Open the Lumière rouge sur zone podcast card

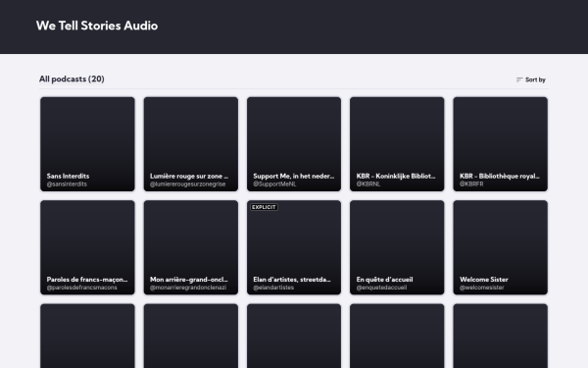coord(191,144)
